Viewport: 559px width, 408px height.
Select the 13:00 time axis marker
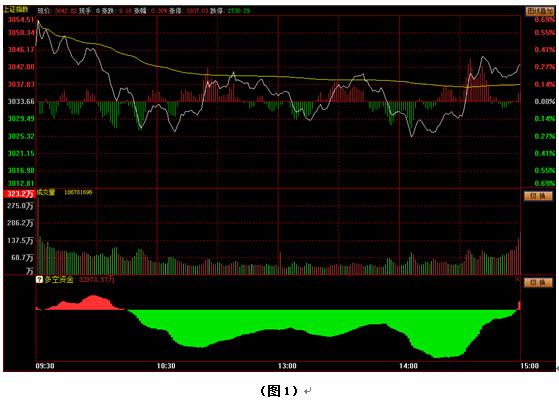point(287,366)
